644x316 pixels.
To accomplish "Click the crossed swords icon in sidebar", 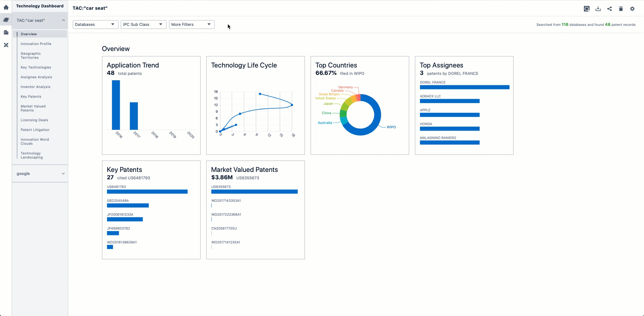I will click(x=6, y=45).
